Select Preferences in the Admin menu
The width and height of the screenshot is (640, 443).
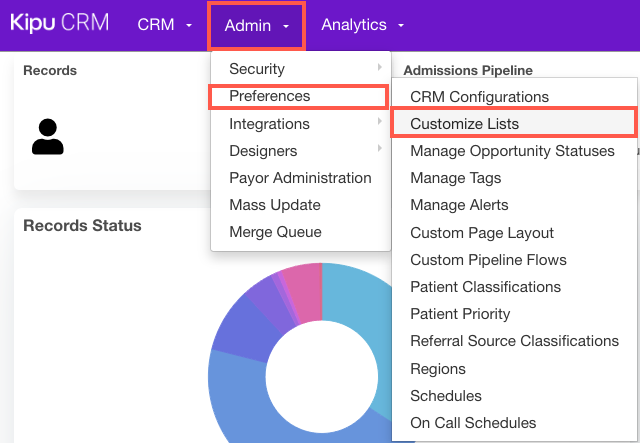[x=269, y=96]
